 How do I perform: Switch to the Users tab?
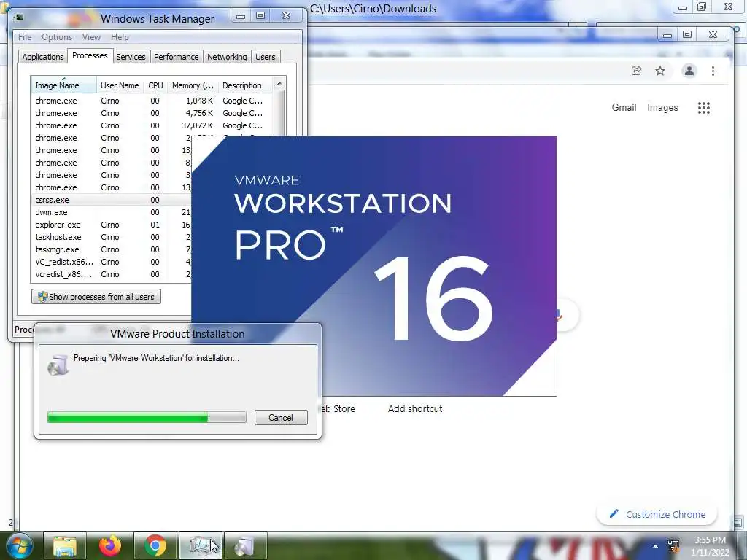pyautogui.click(x=266, y=57)
